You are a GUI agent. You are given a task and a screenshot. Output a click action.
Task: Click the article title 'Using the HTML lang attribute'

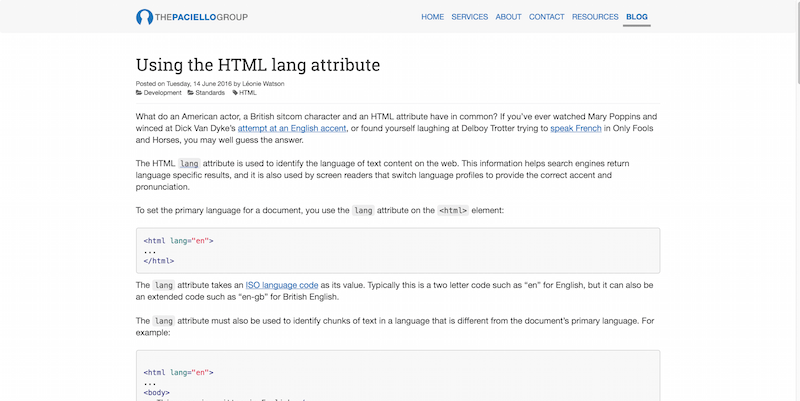pyautogui.click(x=258, y=65)
